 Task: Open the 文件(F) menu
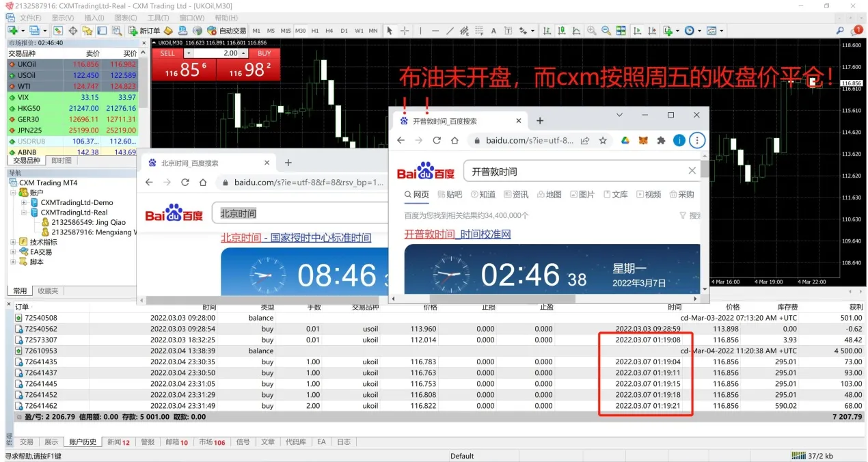(x=30, y=18)
